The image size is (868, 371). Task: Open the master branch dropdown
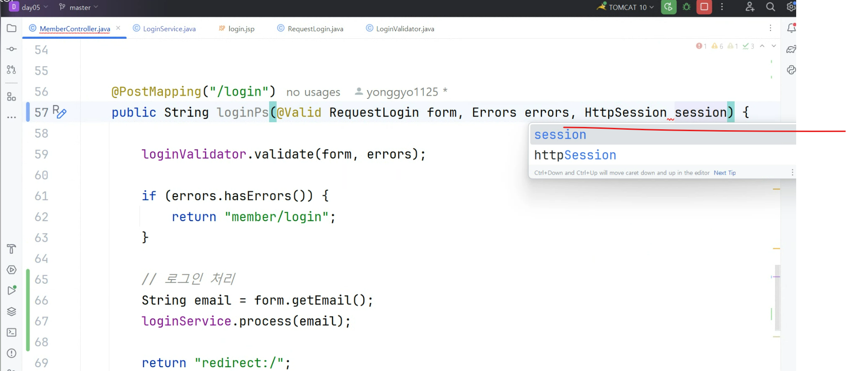[x=78, y=7]
